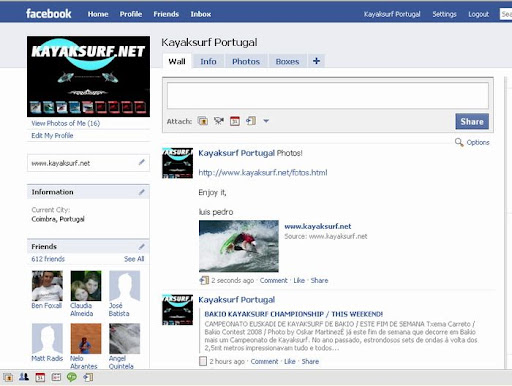Open BAKIO KAYAKSURF CHAMPIONSHIP note title
The image size is (512, 386).
(294, 314)
